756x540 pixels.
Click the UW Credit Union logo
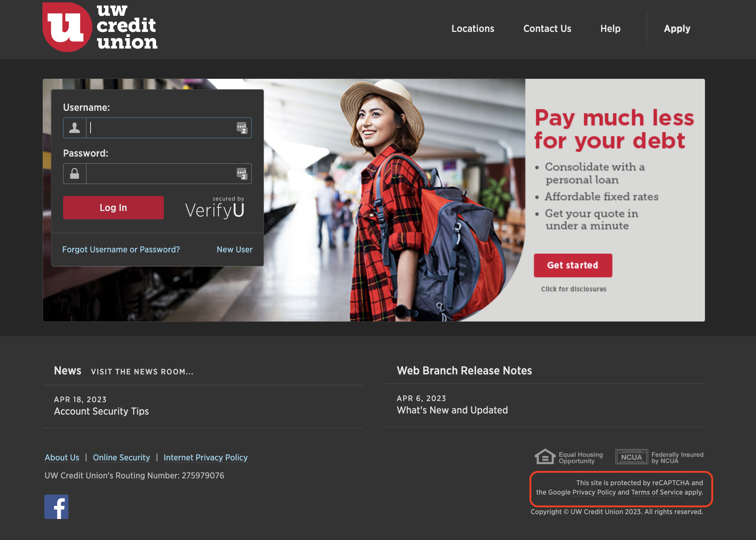100,27
